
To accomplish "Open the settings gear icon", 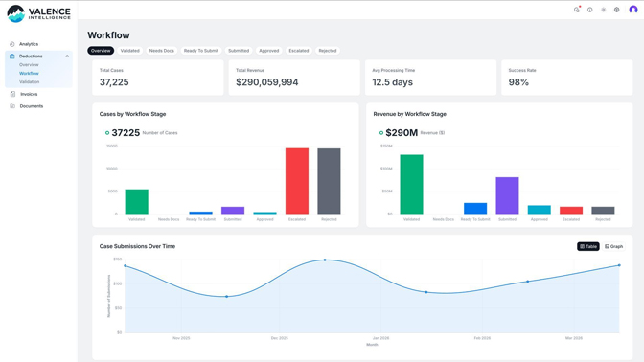I will tap(616, 10).
